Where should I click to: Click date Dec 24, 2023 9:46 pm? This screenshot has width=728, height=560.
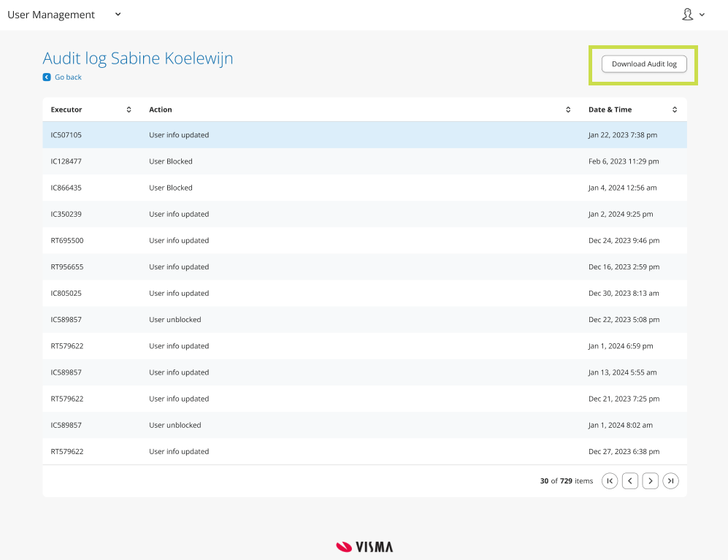tap(624, 240)
